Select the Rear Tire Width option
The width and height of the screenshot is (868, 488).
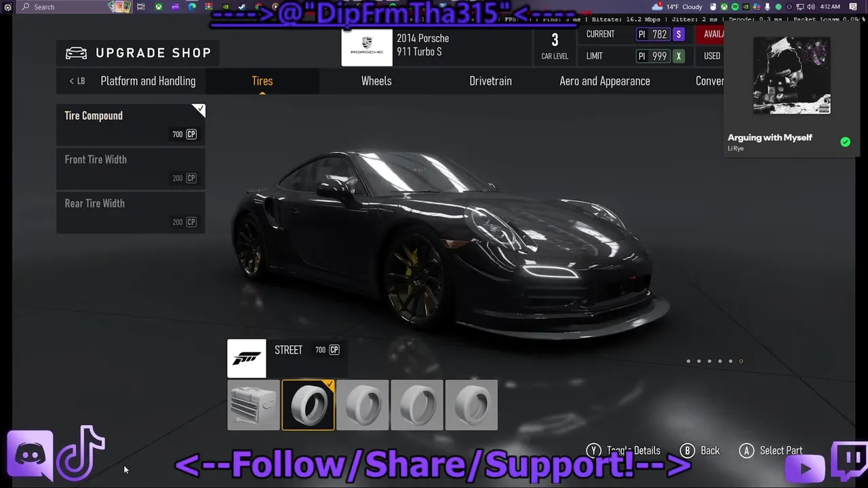(x=131, y=213)
